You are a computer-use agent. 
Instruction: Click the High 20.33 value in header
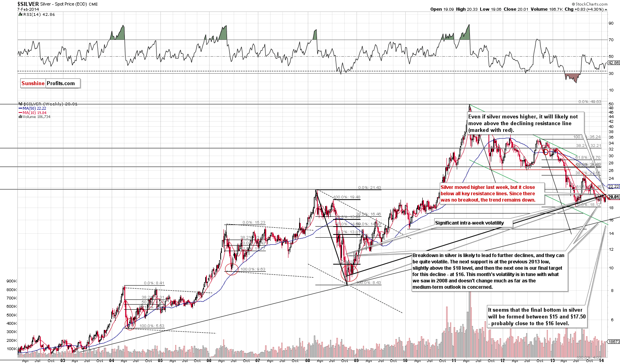467,9
